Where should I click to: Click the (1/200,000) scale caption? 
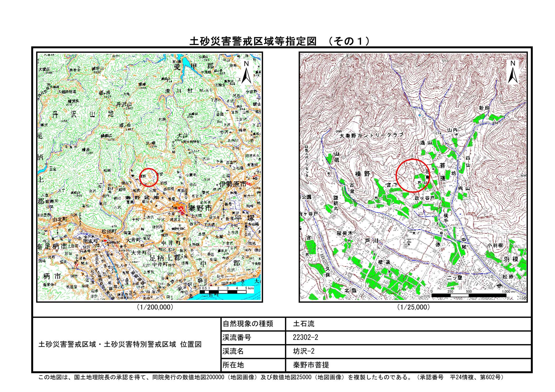[155, 307]
